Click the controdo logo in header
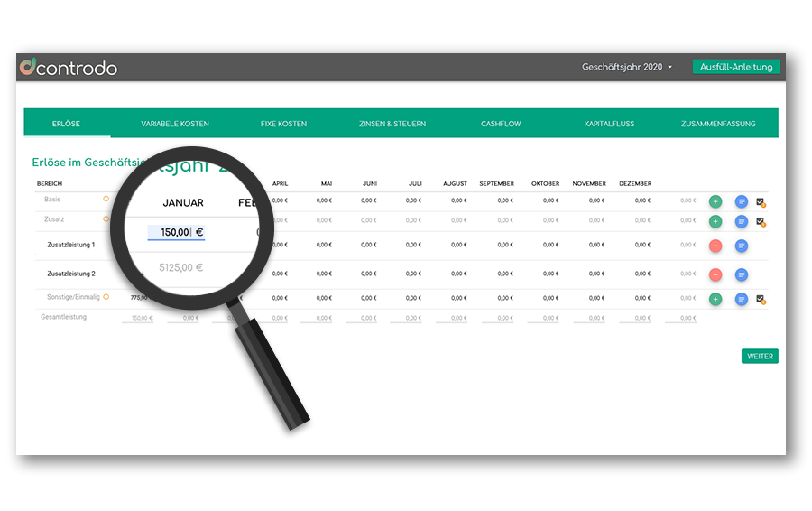812x511 pixels. pyautogui.click(x=69, y=68)
